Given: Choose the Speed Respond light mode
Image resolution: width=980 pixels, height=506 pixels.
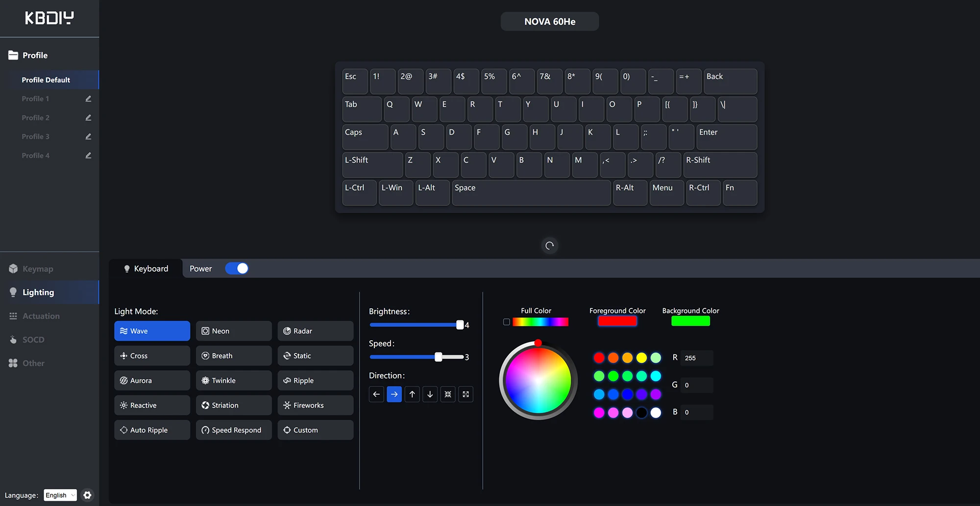Looking at the screenshot, I should tap(234, 430).
